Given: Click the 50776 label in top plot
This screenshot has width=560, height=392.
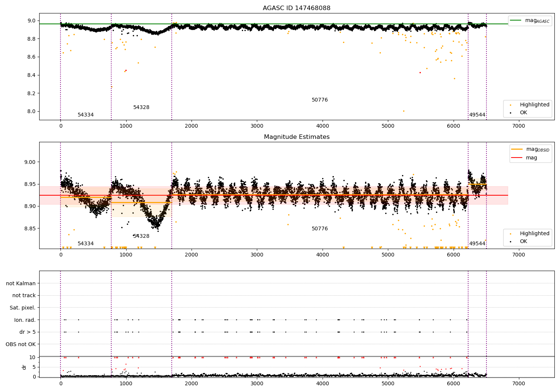Looking at the screenshot, I should coord(320,100).
